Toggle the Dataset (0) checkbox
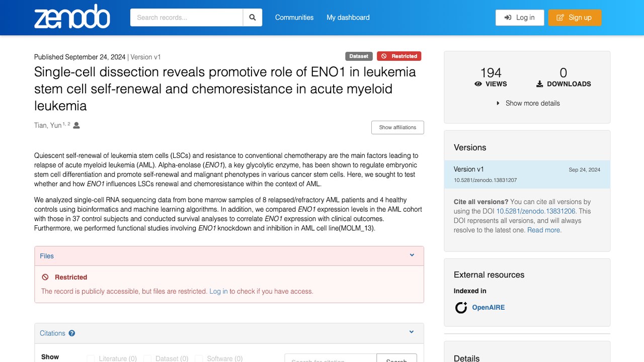Viewport: 644px width, 362px height. pyautogui.click(x=147, y=358)
